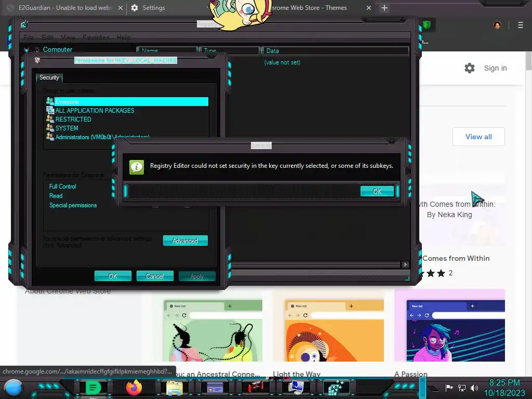
Task: Click the Registry Editor title bar icon
Action: [24, 24]
